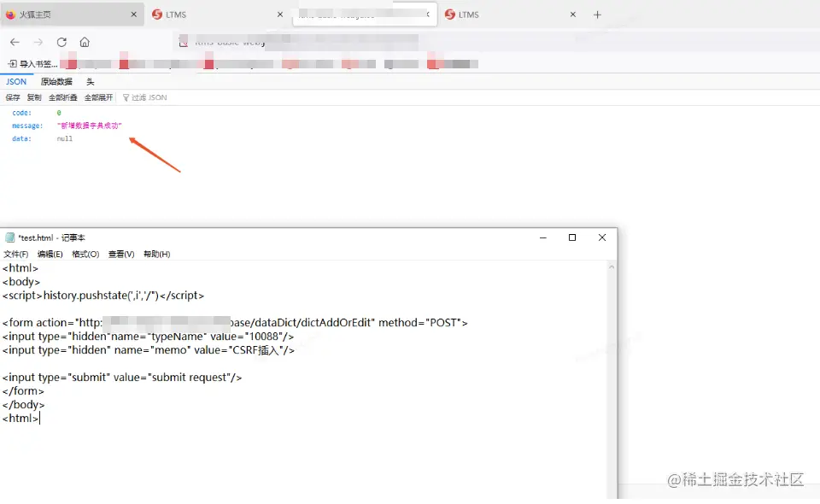The image size is (820, 504).
Task: Open 编辑(E) menu in Notepad
Action: 50,254
